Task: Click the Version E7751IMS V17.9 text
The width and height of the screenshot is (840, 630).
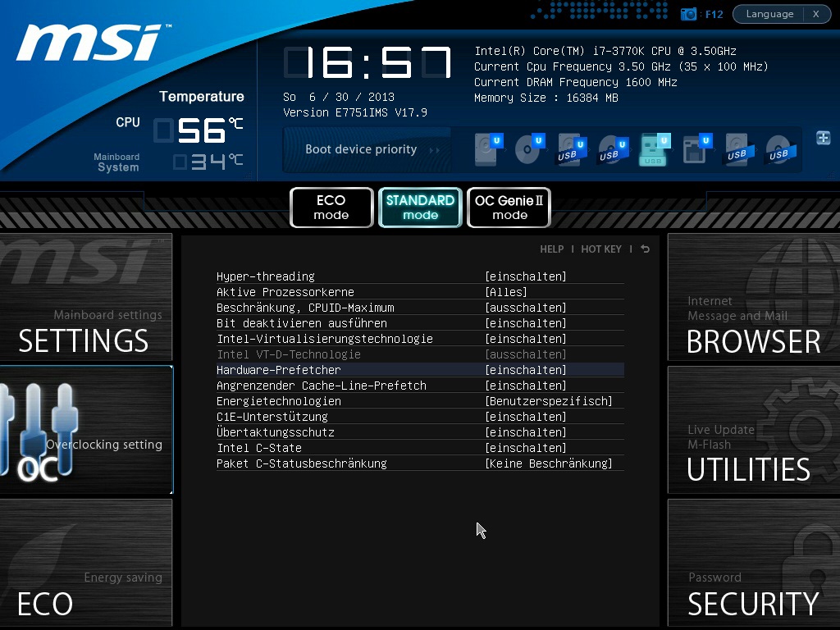Action: coord(355,112)
